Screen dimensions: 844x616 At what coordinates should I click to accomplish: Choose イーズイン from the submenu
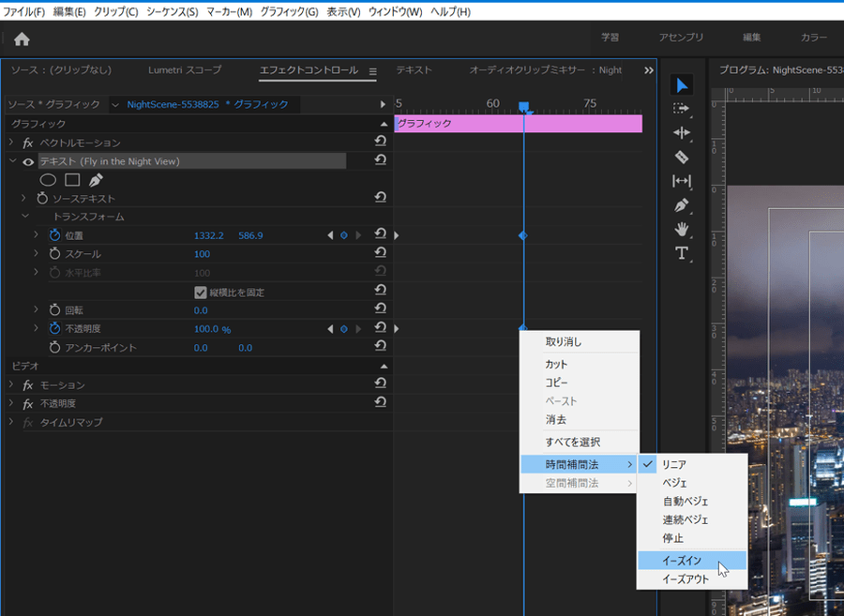click(682, 561)
